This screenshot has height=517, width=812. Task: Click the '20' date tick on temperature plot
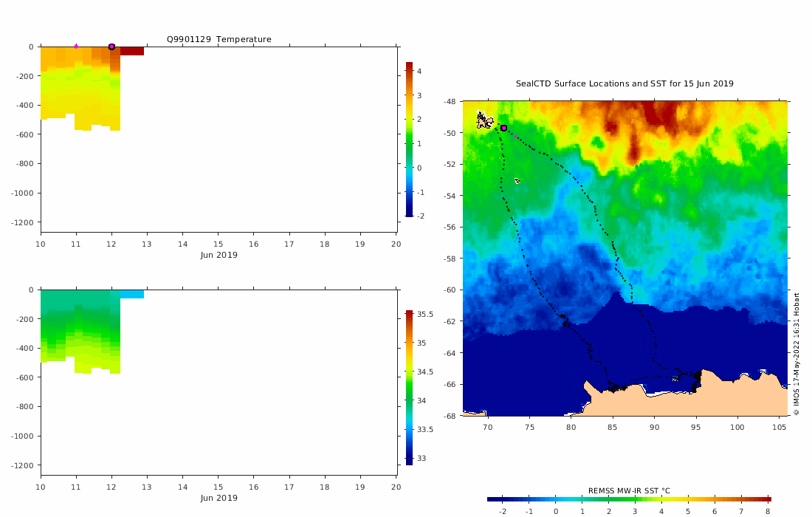coord(396,244)
